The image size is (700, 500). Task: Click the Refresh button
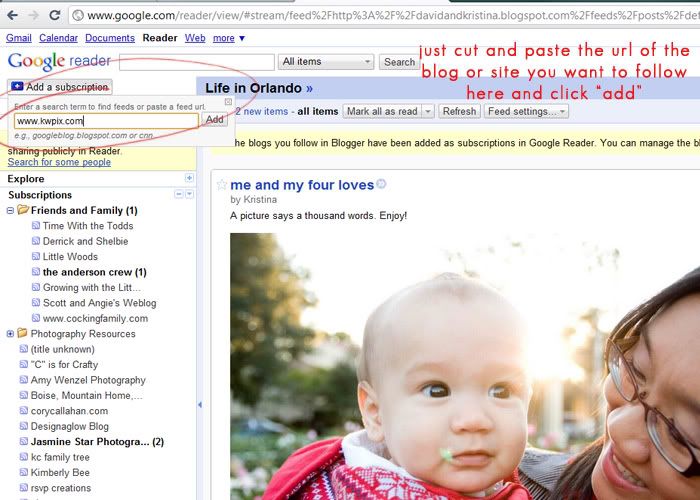459,111
